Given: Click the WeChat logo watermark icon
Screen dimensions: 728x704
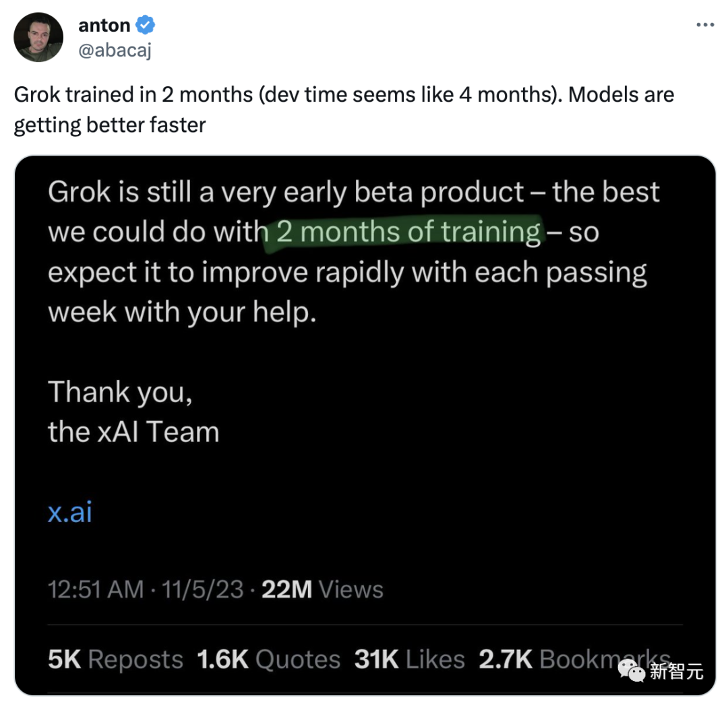Looking at the screenshot, I should coord(632,671).
